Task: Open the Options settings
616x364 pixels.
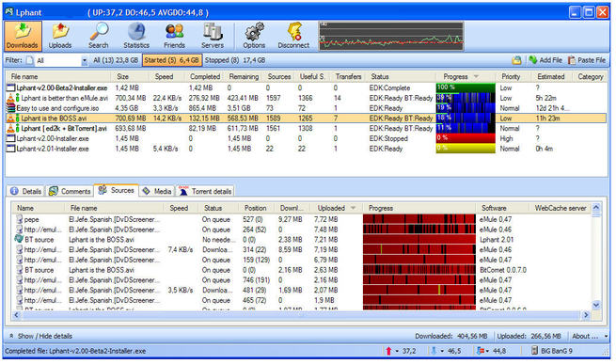Action: [x=254, y=36]
